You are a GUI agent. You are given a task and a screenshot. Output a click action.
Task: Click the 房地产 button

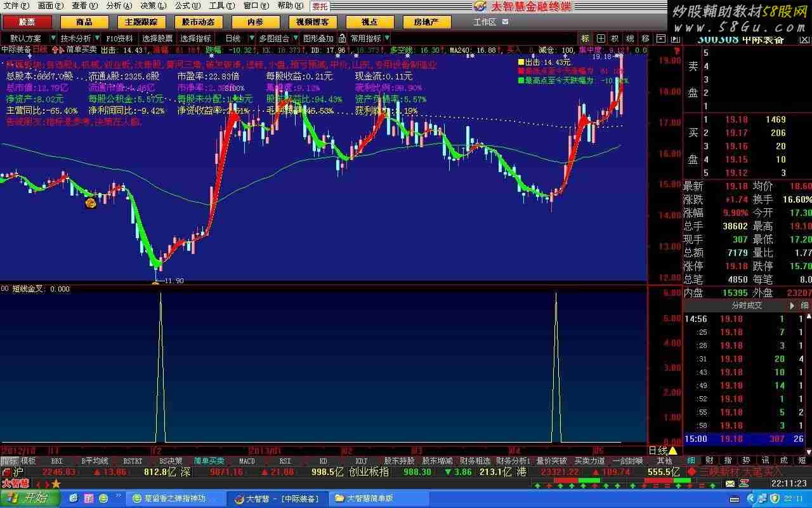click(x=427, y=22)
